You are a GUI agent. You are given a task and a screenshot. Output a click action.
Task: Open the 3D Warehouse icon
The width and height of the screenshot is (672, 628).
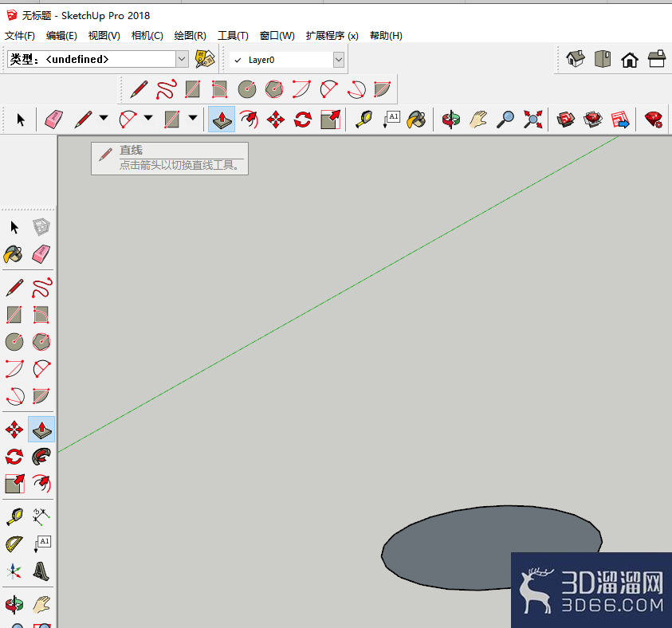566,120
